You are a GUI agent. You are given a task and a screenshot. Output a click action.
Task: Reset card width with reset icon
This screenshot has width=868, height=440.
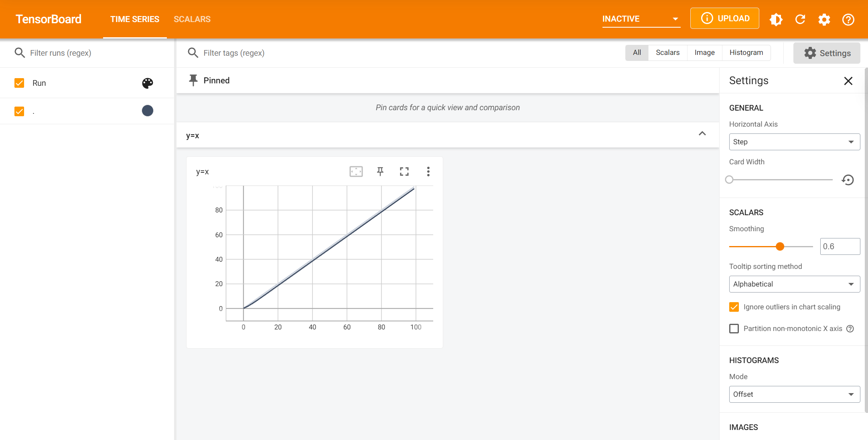(x=848, y=180)
